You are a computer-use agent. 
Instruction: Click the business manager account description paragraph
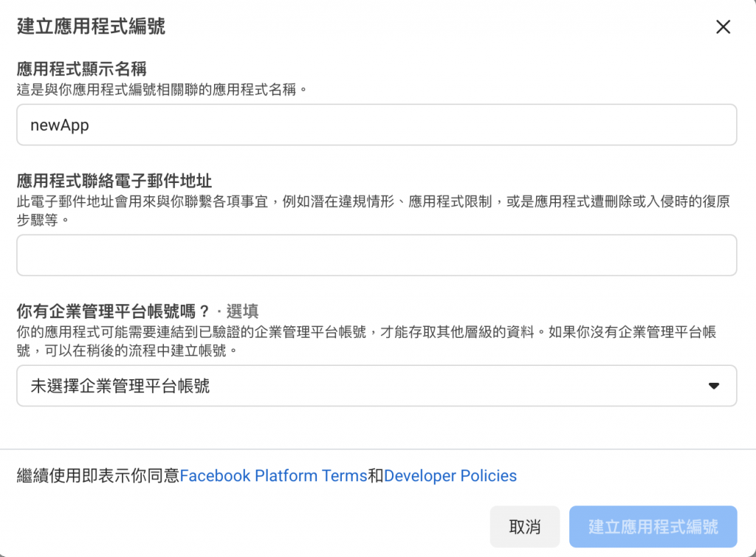click(366, 341)
